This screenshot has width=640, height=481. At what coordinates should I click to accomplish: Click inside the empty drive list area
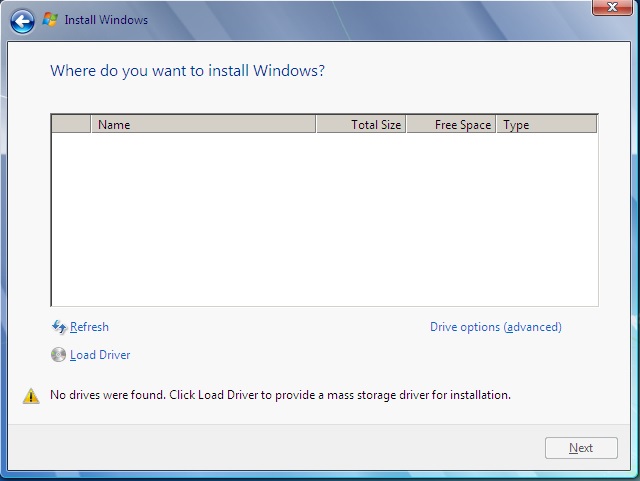(x=324, y=220)
